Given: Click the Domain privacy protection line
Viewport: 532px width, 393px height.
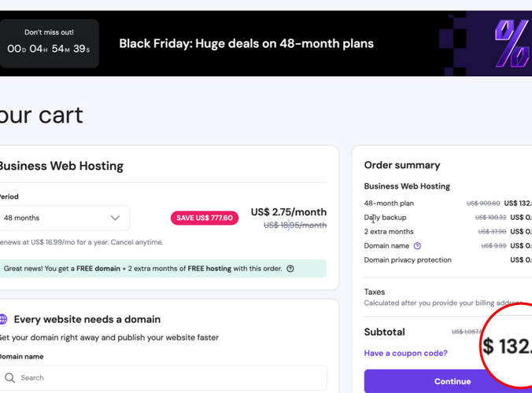Looking at the screenshot, I should 408,260.
